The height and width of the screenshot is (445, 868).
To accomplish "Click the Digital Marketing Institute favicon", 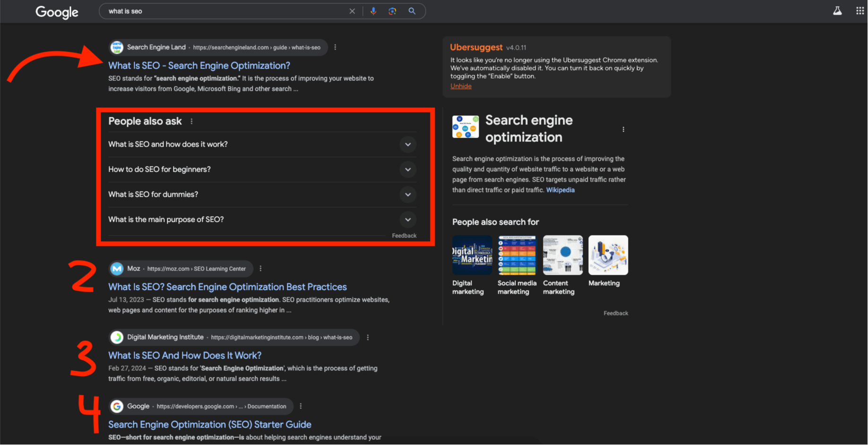I will pyautogui.click(x=117, y=337).
